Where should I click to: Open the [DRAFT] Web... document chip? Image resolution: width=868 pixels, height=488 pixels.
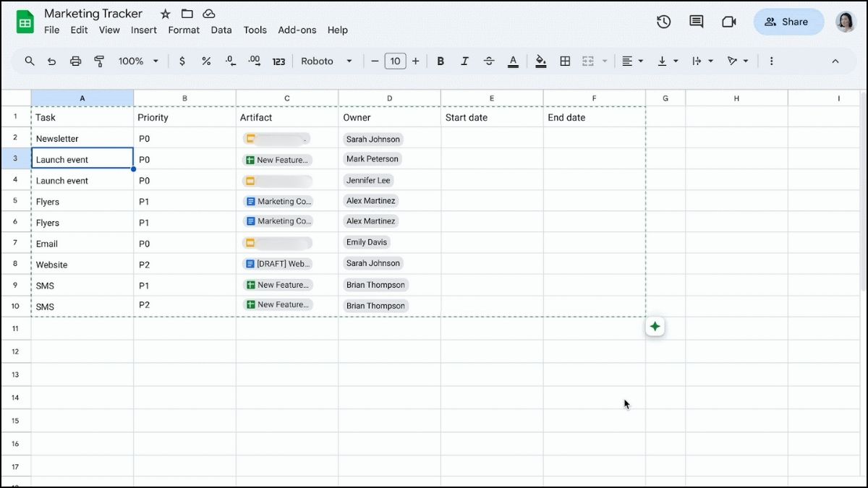[278, 264]
